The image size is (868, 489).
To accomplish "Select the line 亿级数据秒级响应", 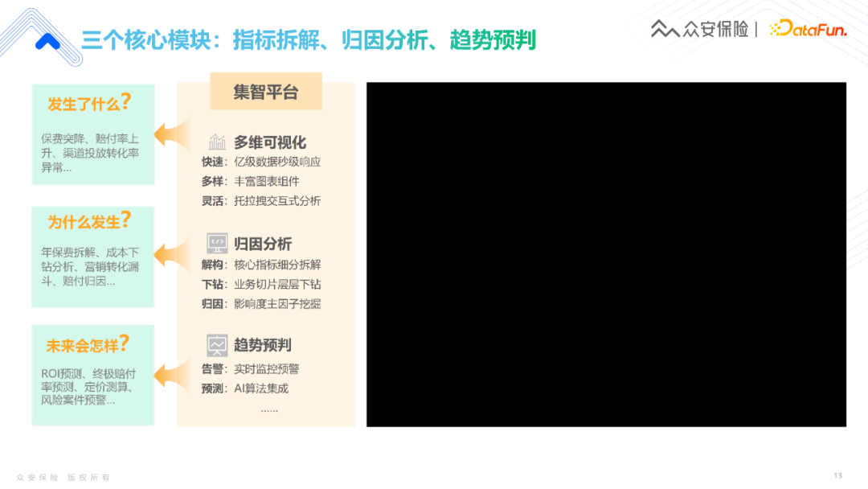I will tap(277, 162).
